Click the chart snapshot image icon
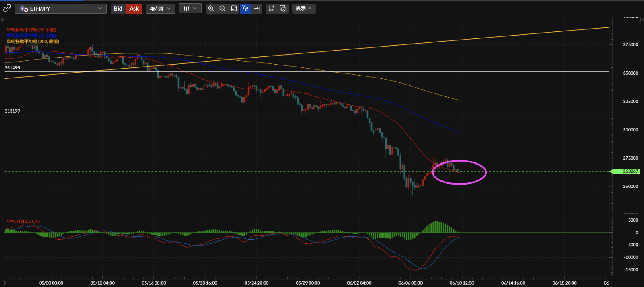 [x=283, y=9]
